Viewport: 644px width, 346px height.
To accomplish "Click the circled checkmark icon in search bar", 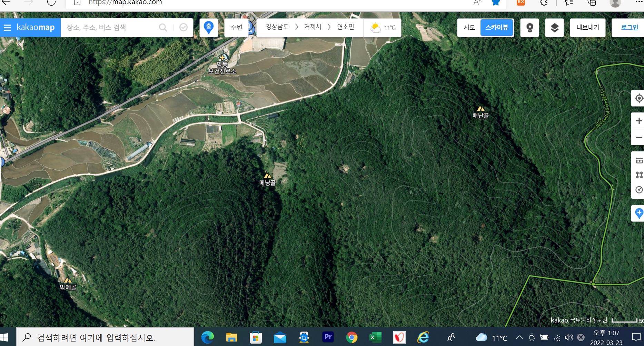I will [x=184, y=28].
